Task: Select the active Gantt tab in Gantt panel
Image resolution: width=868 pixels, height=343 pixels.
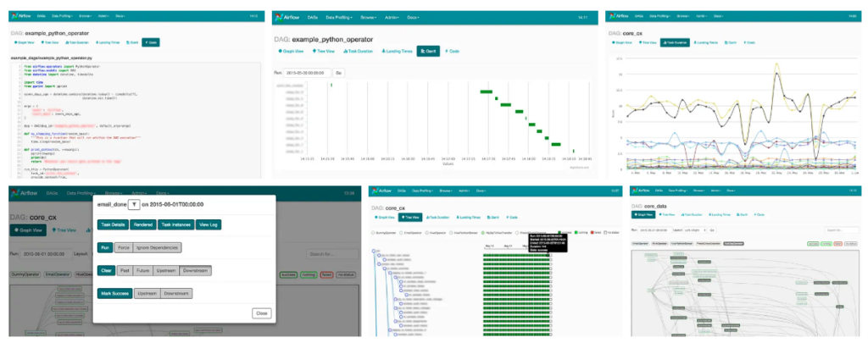Action: pyautogui.click(x=427, y=51)
